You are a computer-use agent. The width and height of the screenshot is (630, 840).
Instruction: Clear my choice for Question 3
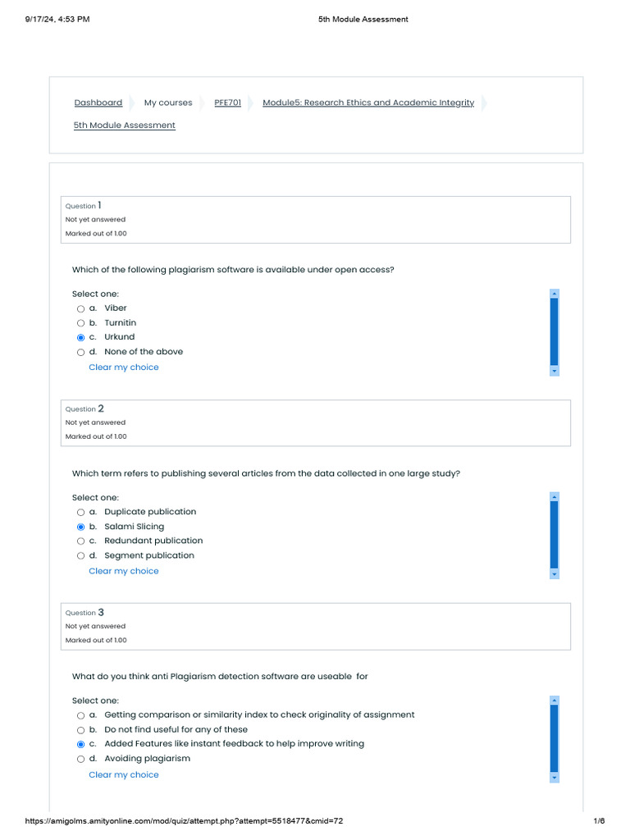[x=124, y=774]
